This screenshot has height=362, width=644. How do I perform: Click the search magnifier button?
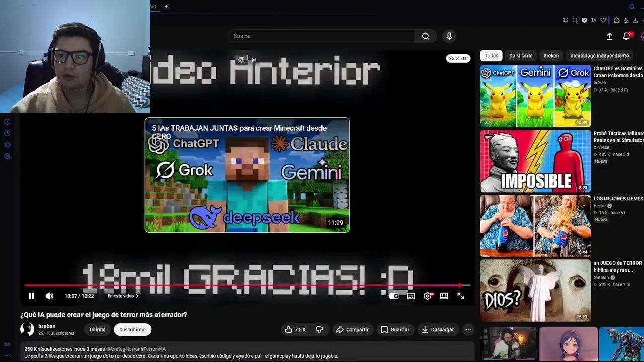coord(426,36)
